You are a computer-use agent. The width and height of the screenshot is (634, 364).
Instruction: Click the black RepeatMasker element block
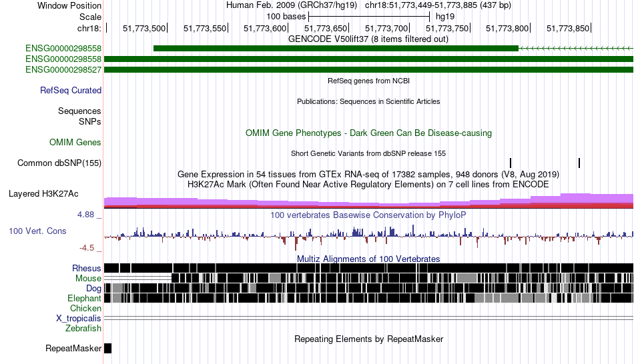click(x=107, y=348)
